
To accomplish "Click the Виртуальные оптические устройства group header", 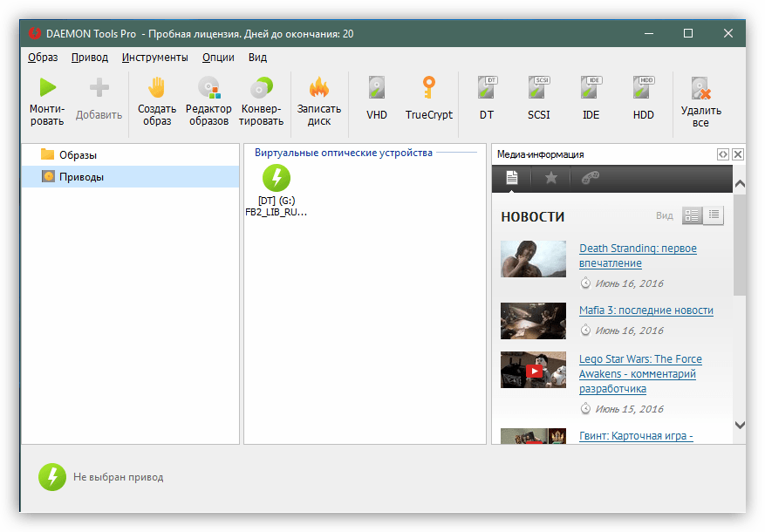I will pyautogui.click(x=344, y=153).
